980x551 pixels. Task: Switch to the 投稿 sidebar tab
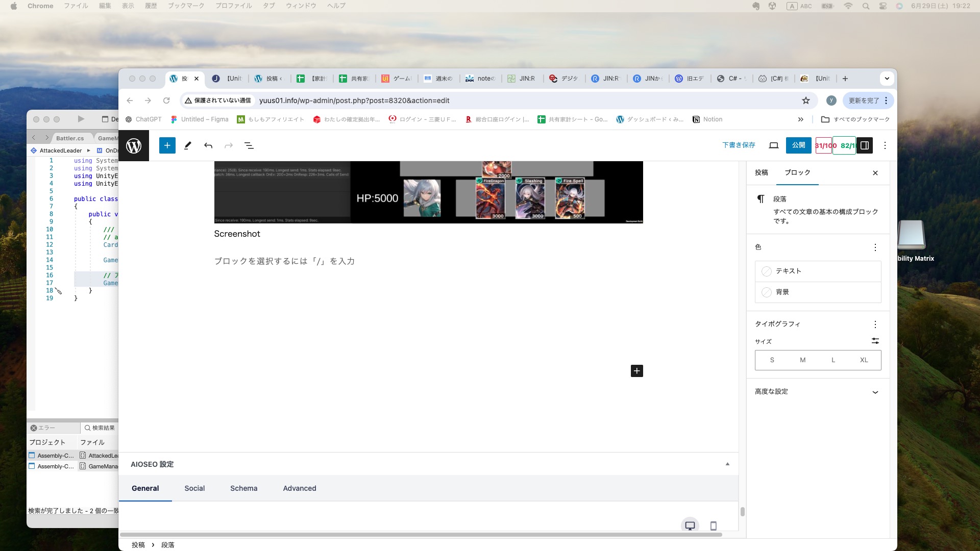pyautogui.click(x=761, y=172)
